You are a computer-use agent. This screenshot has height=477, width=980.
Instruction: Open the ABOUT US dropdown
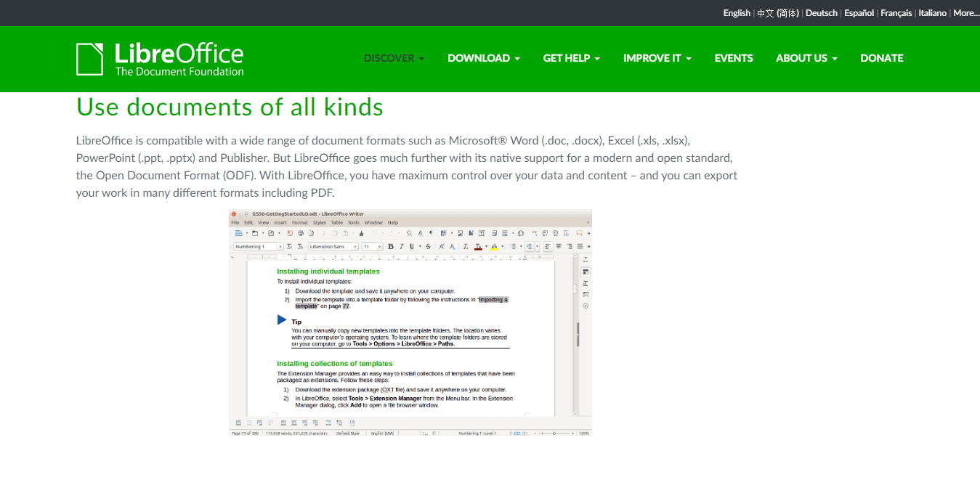(x=806, y=58)
